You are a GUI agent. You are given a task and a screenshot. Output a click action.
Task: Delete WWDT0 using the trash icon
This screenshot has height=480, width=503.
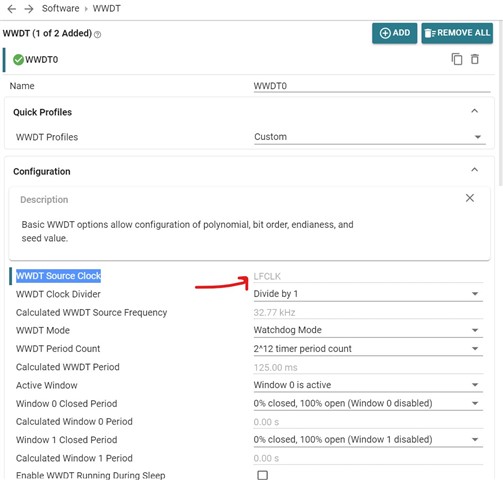coord(475,59)
